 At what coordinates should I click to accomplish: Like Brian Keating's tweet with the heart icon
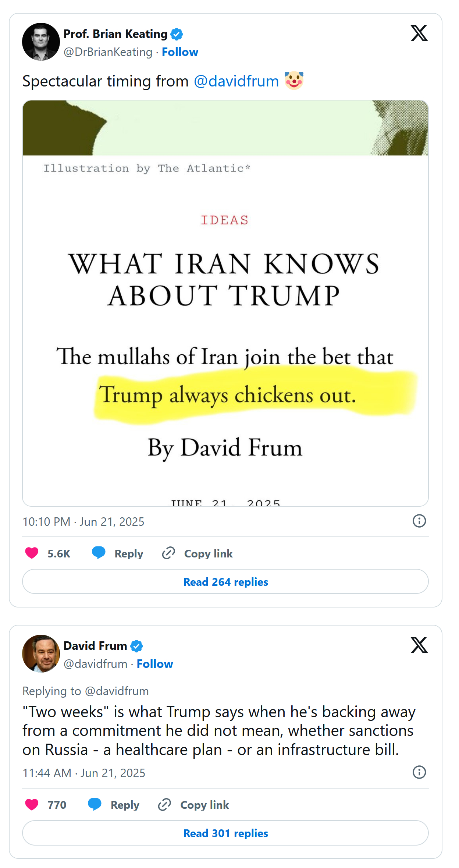pos(32,553)
